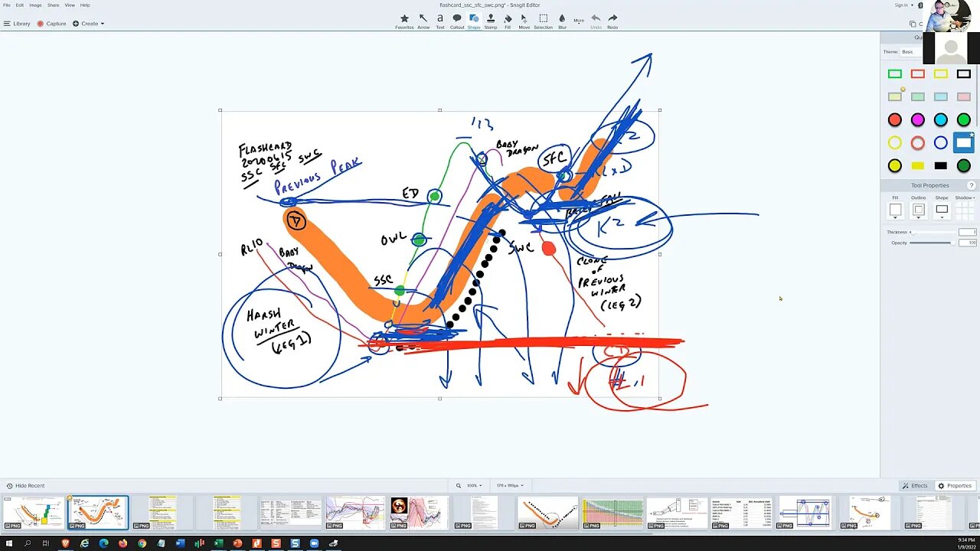
Task: Open the Library from hamburger button
Action: coord(17,24)
